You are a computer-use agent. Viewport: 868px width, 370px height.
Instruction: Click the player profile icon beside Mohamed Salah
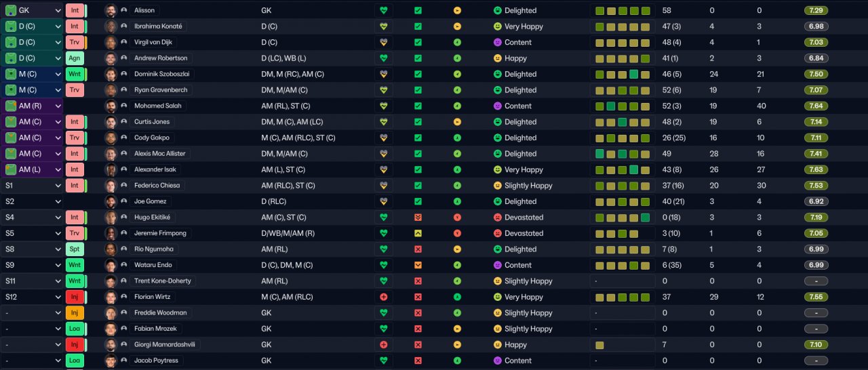[123, 106]
